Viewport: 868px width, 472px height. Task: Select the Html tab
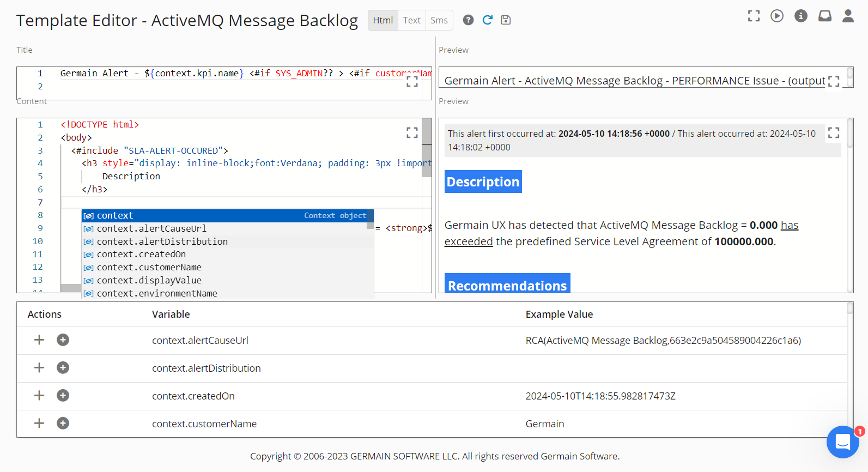(x=383, y=20)
